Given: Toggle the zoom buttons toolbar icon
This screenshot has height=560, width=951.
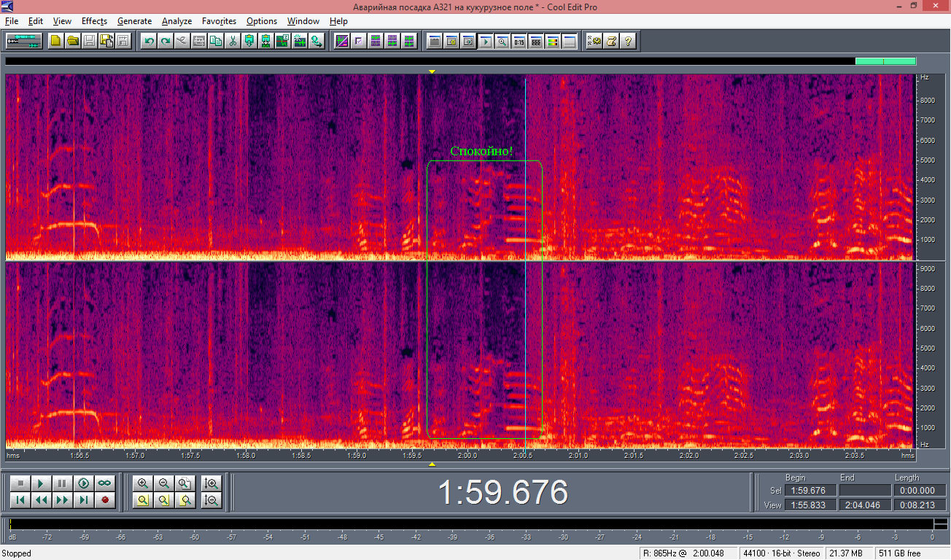Looking at the screenshot, I should click(502, 41).
